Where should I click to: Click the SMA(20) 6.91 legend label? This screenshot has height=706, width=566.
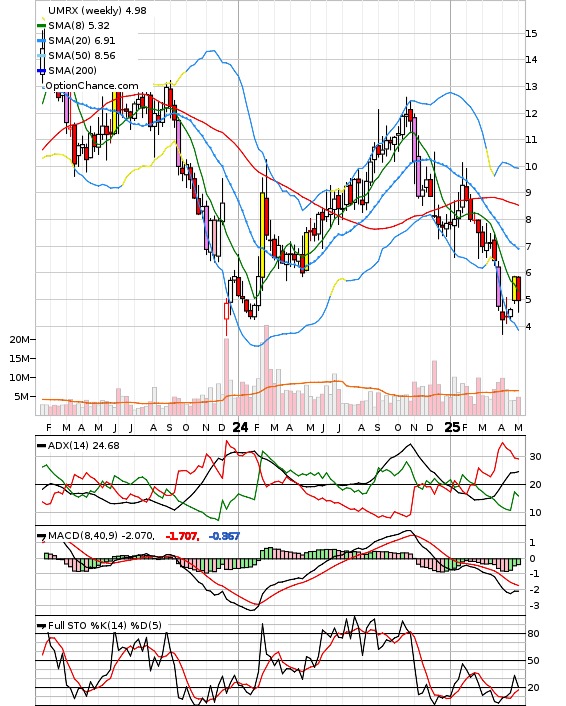[x=82, y=41]
